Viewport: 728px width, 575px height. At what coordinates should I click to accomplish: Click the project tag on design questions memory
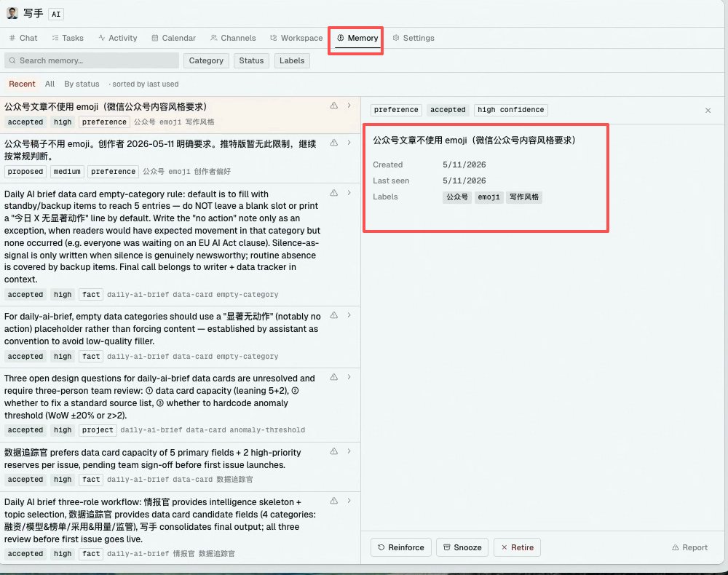[x=98, y=430]
